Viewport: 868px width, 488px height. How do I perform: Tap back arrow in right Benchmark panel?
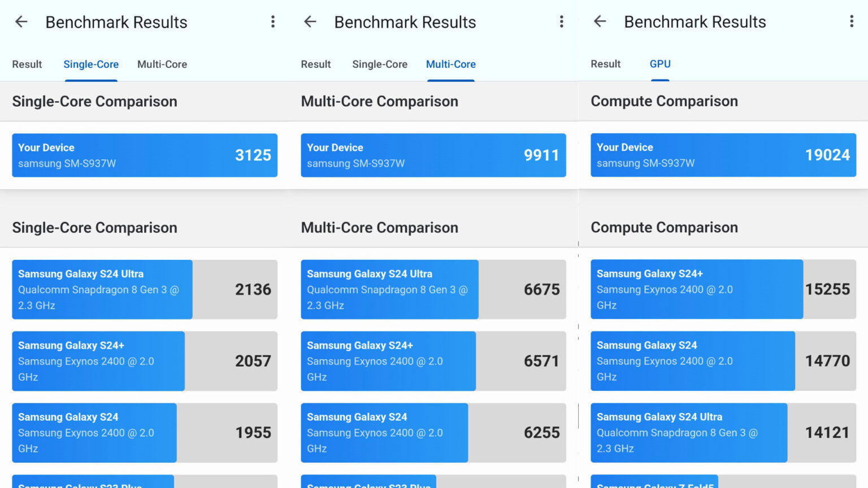click(600, 21)
